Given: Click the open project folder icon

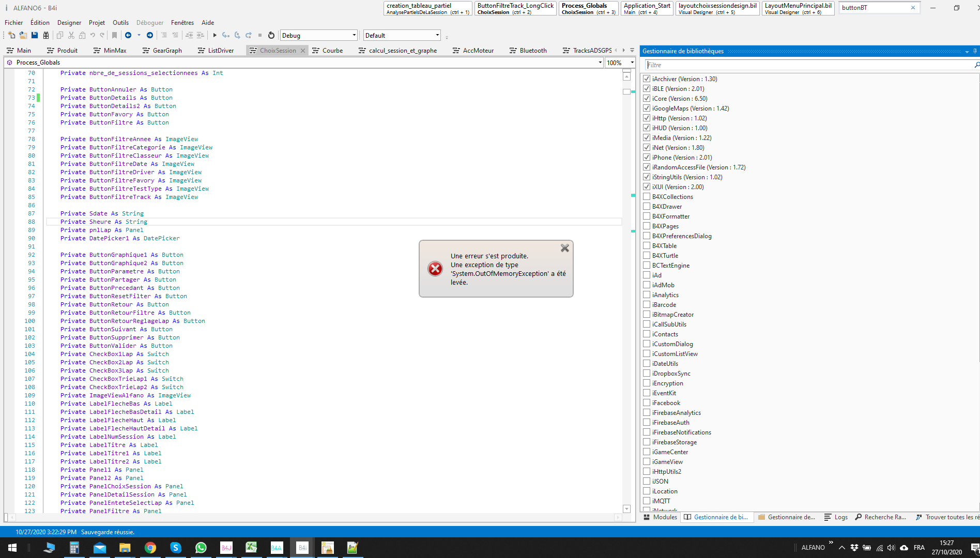Looking at the screenshot, I should [x=23, y=35].
